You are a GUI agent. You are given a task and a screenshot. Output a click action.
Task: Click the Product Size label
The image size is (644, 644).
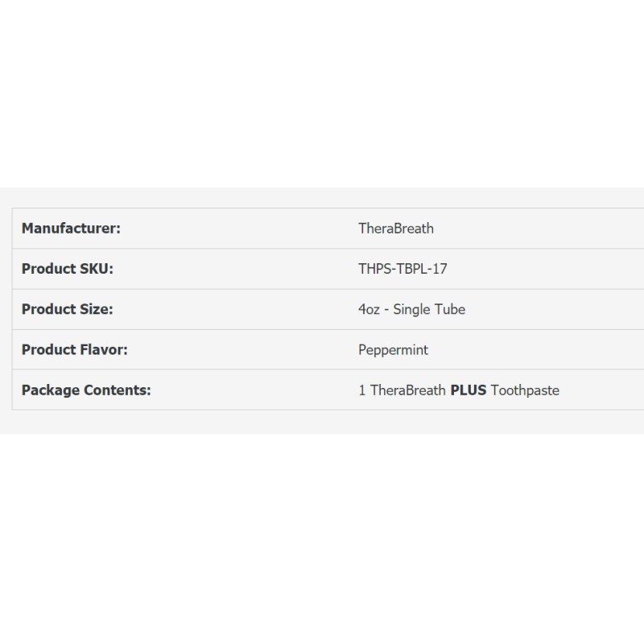[x=67, y=309]
